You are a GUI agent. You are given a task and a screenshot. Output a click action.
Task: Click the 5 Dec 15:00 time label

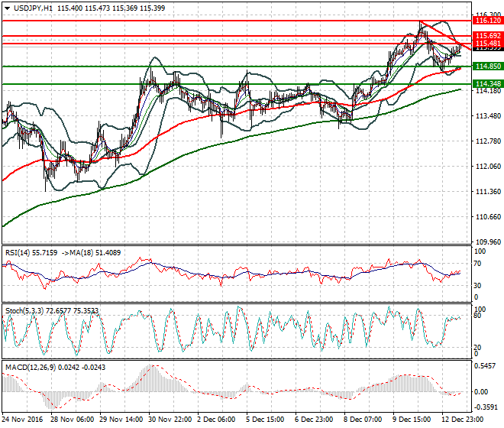(265, 420)
